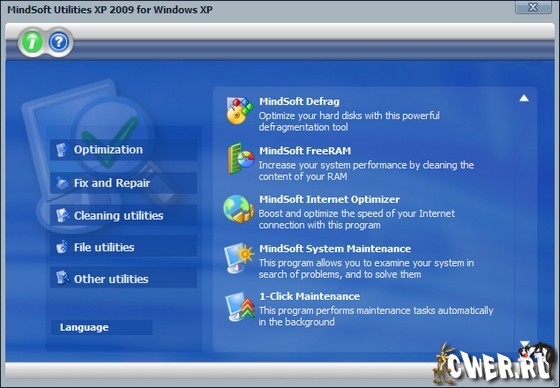
Task: Click 'Boost and optimize the speed' description
Action: 356,219
